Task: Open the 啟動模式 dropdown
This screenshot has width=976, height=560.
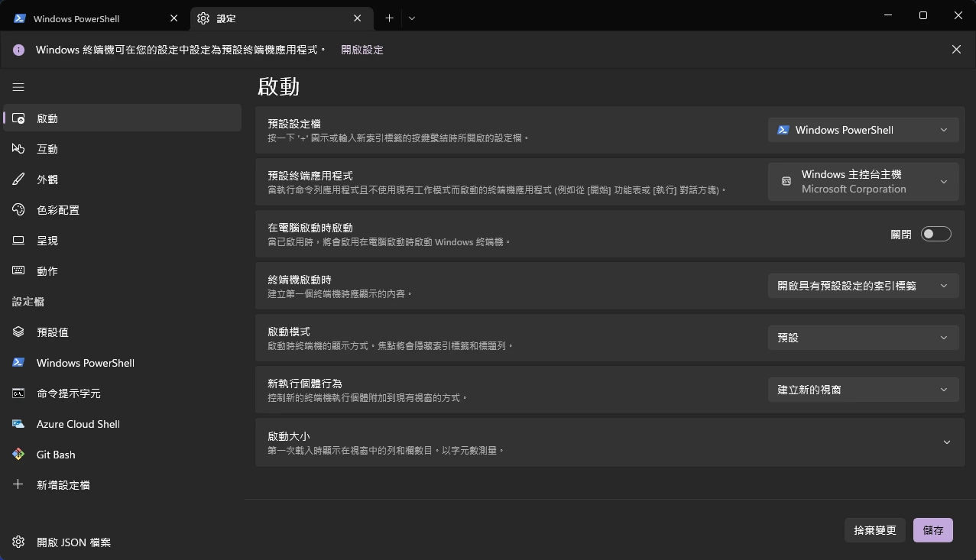Action: [863, 338]
